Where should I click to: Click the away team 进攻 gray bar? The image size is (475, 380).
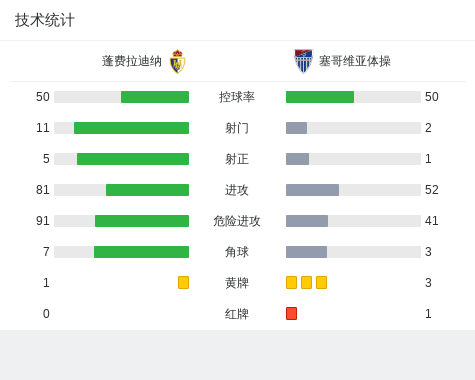(312, 190)
